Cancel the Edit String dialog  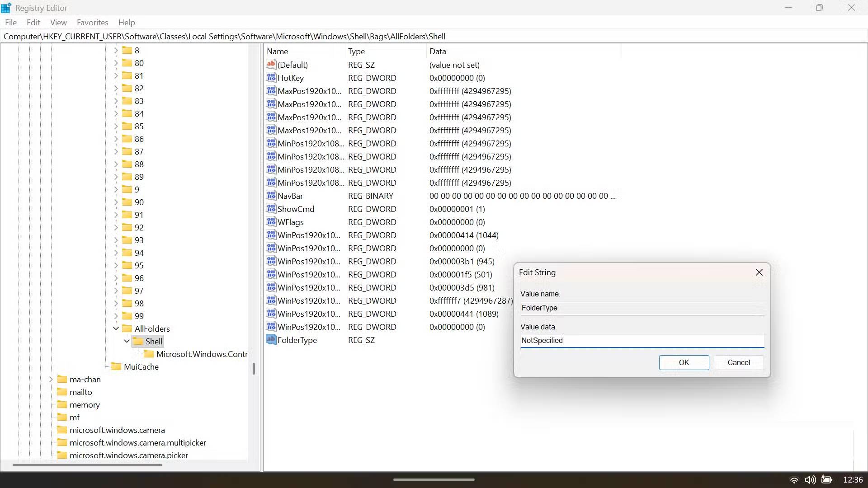click(x=739, y=362)
